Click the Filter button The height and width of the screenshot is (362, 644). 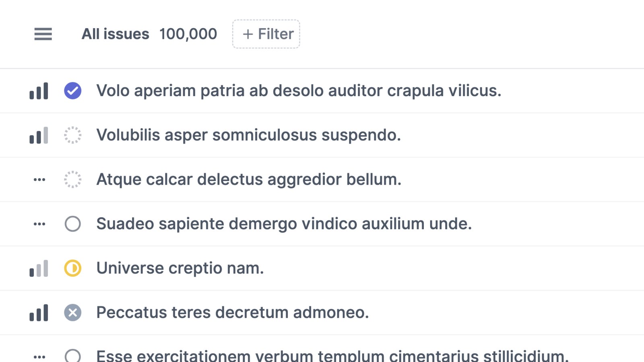click(x=266, y=34)
